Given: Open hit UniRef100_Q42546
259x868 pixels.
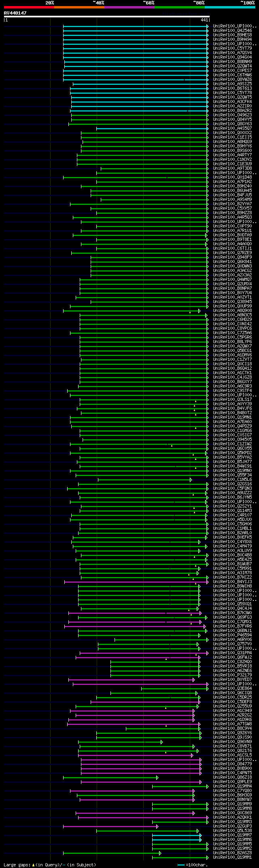Looking at the screenshot, I should (232, 30).
